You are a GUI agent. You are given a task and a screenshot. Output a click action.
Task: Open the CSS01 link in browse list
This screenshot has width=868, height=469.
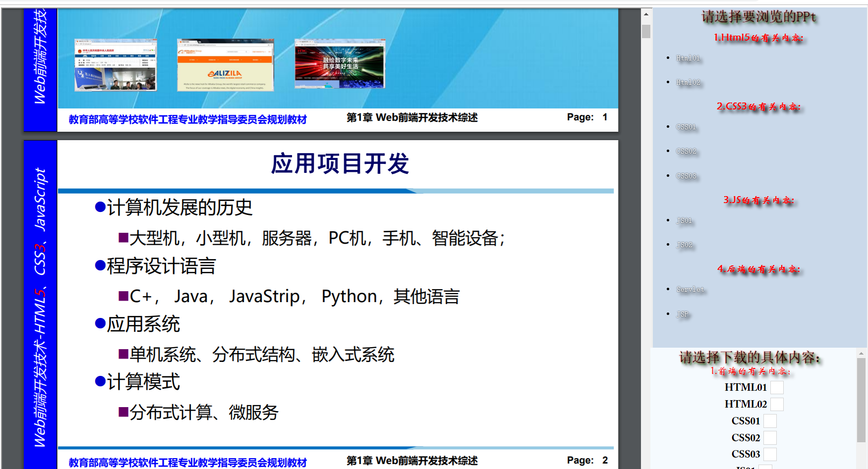pyautogui.click(x=686, y=127)
